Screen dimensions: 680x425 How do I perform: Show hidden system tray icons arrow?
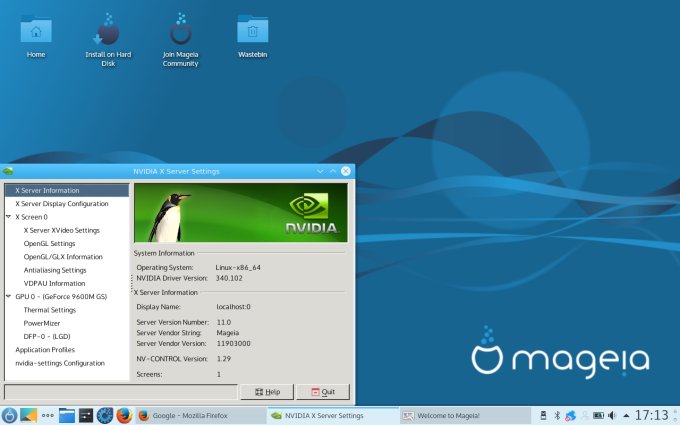coord(626,415)
